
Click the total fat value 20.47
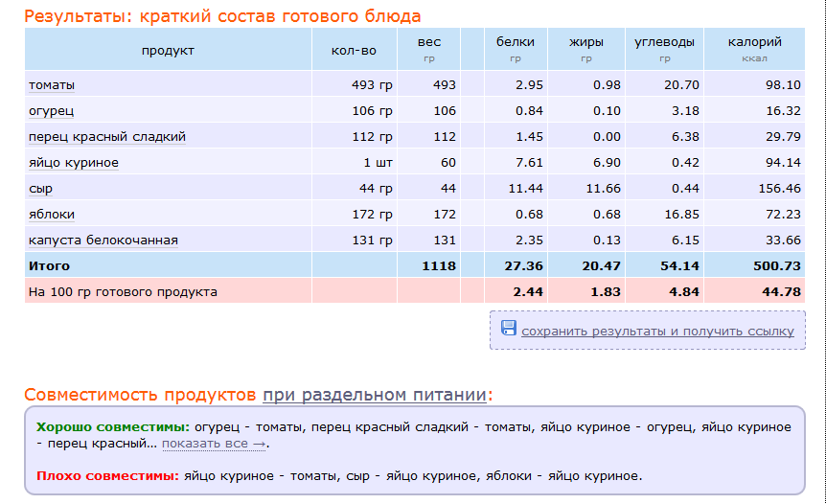tap(601, 266)
